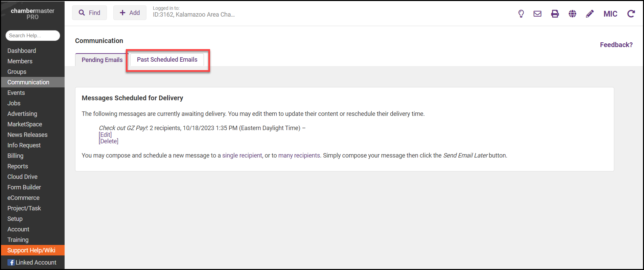Focus the Search Help input field

[32, 36]
